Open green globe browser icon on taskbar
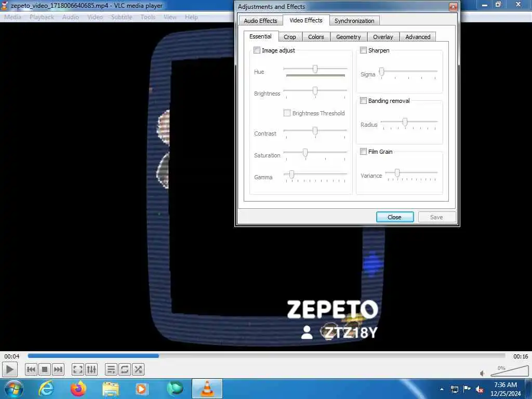Viewport: 532px width, 399px height. pos(175,389)
